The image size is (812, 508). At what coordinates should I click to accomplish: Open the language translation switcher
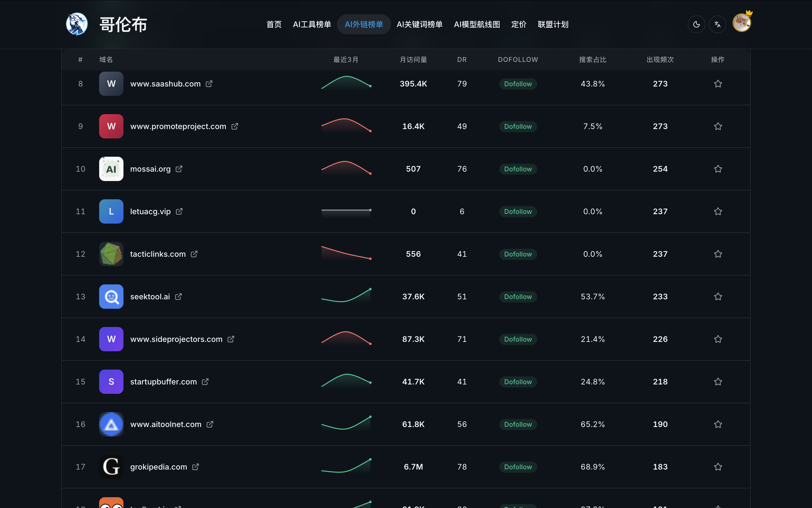click(717, 24)
